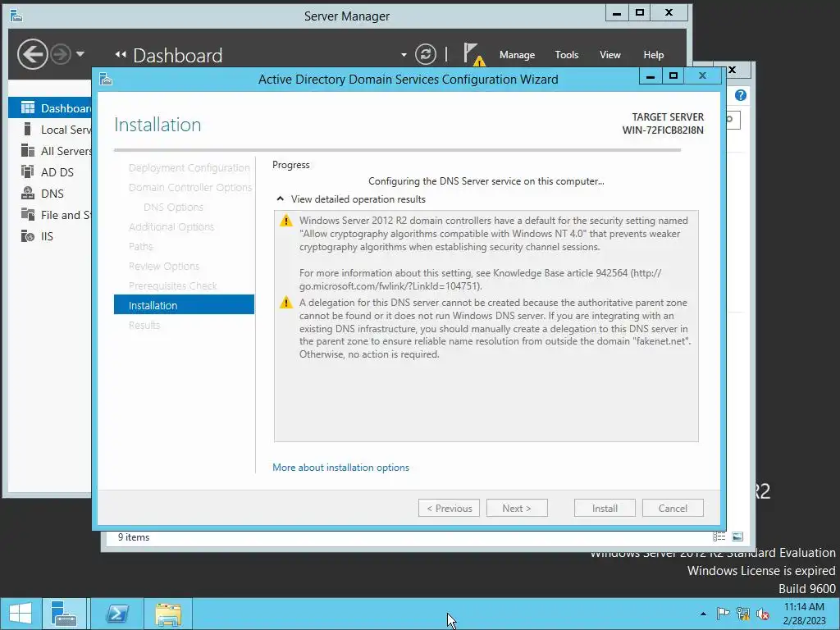840x630 pixels.
Task: Click the DNS delegation warning icon
Action: click(286, 302)
